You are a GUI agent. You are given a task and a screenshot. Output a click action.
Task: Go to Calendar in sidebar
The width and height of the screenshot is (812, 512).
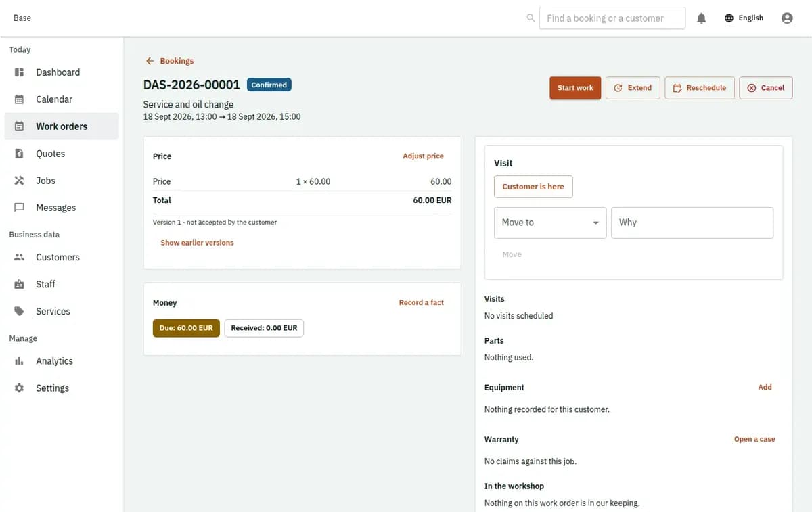coord(62,99)
